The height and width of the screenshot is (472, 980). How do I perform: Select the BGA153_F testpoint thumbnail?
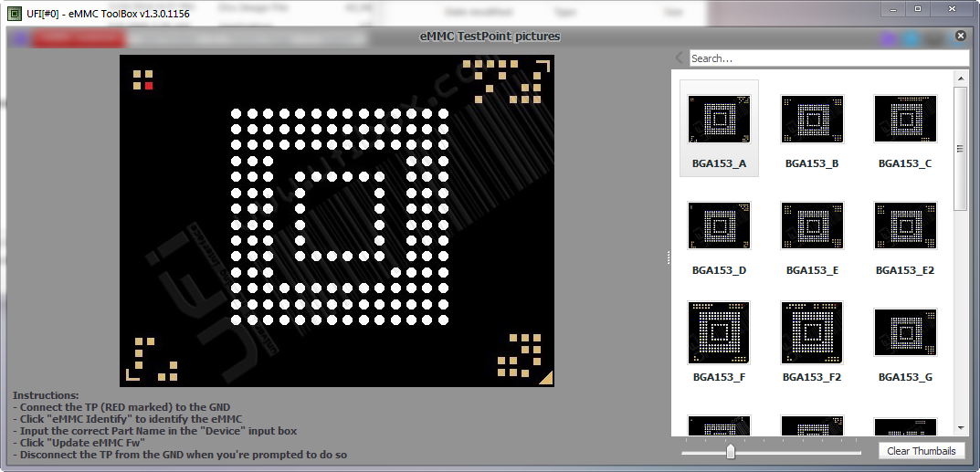pos(719,332)
